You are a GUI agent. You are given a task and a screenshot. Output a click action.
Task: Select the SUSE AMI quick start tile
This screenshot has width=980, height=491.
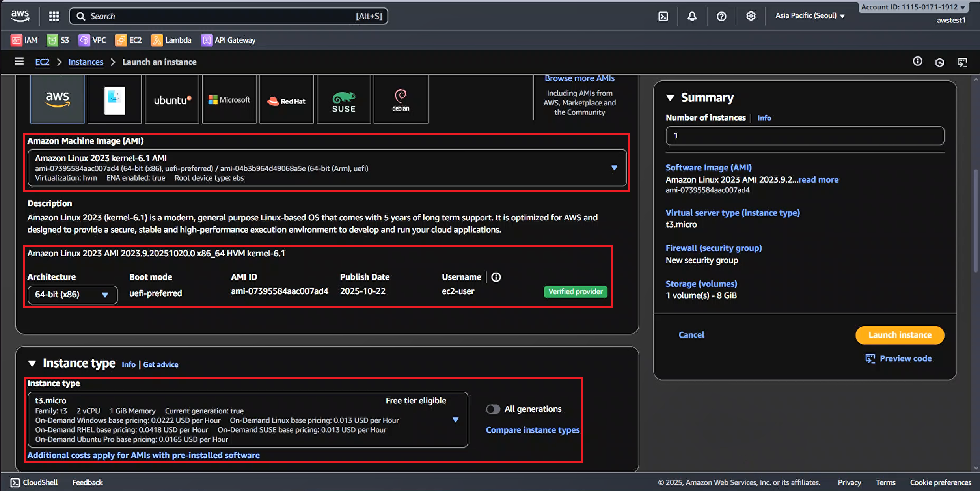[x=344, y=100]
